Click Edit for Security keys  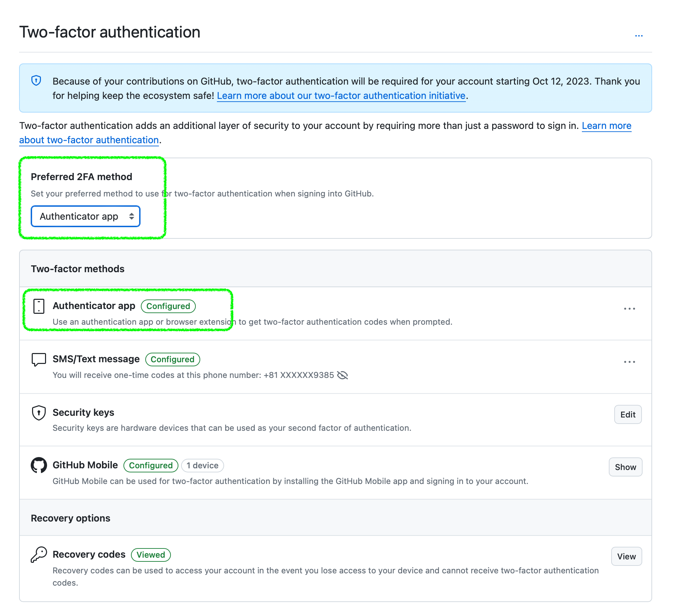tap(628, 414)
